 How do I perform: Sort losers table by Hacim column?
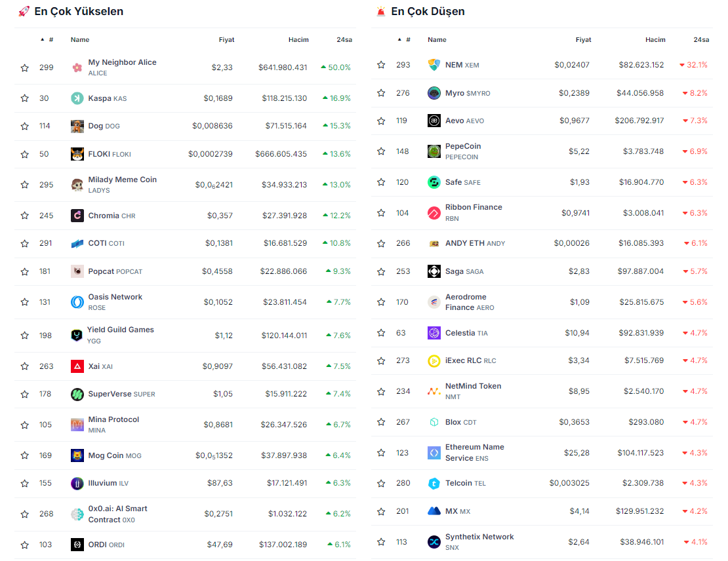[x=655, y=40]
